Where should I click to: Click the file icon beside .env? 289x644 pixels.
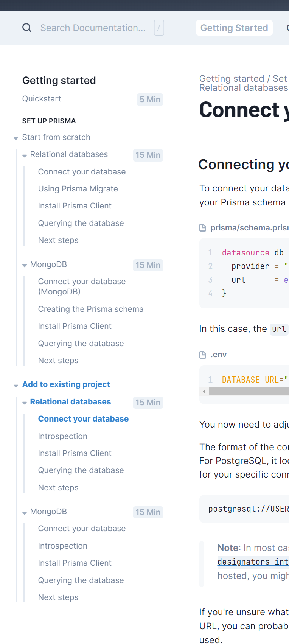click(202, 354)
